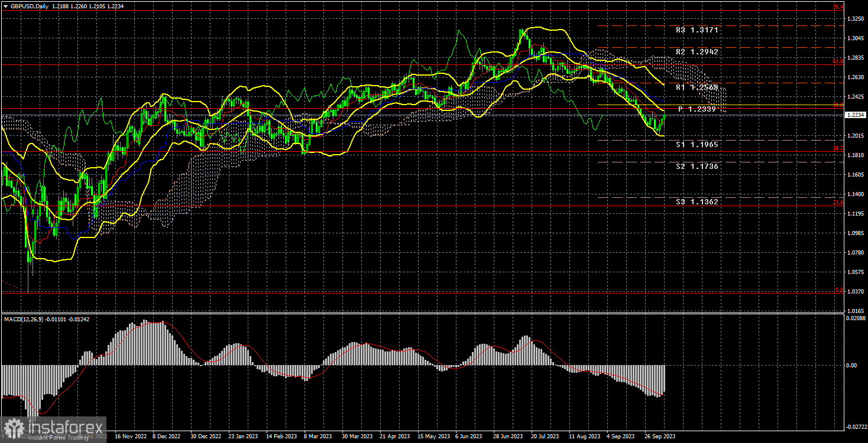Screen dimensions: 868x443
Task: Click the 6 Jun 2023 date label
Action: (470, 437)
